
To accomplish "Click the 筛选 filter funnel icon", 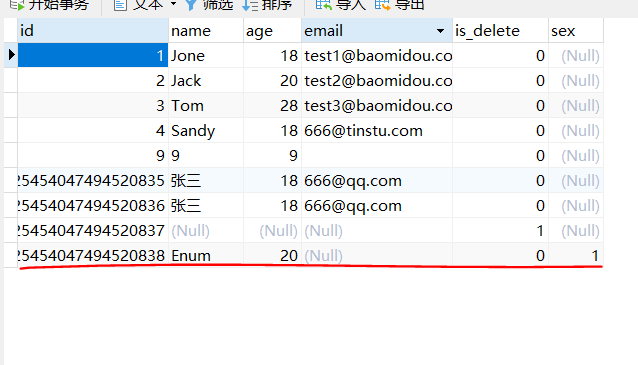I will [190, 5].
